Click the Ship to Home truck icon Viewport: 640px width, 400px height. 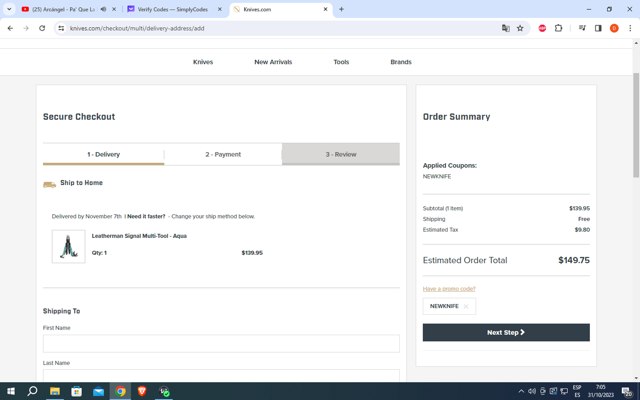[49, 184]
